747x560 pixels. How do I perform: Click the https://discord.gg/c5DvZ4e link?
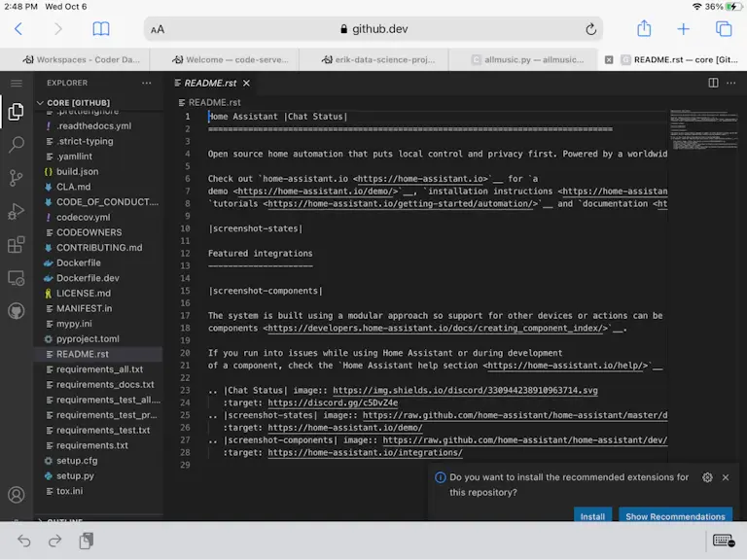[333, 402]
